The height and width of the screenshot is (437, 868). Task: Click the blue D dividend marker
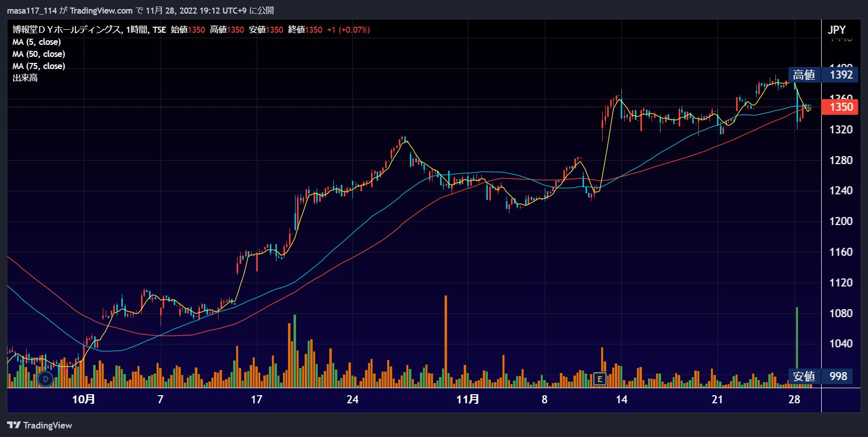pyautogui.click(x=45, y=379)
